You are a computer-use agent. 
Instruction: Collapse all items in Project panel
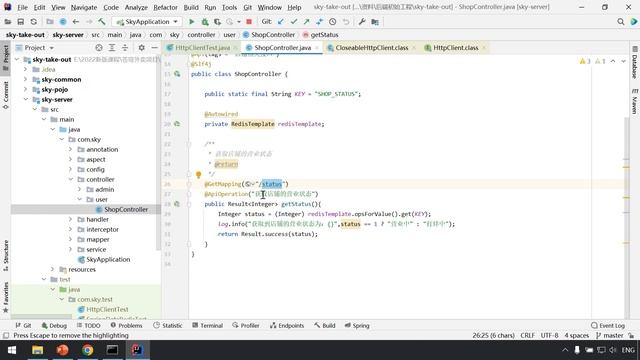[x=125, y=48]
